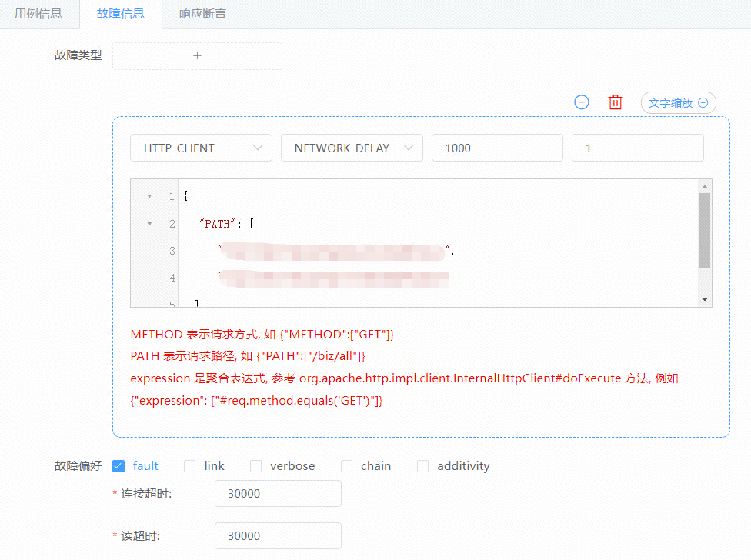Click the 读超时 input field
This screenshot has width=751, height=560.
pyautogui.click(x=278, y=535)
